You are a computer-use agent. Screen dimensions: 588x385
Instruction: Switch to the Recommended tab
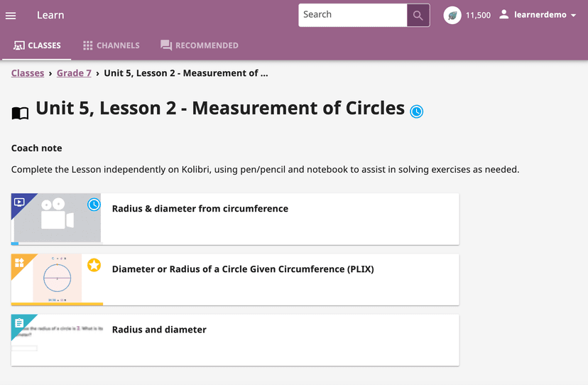tap(199, 45)
